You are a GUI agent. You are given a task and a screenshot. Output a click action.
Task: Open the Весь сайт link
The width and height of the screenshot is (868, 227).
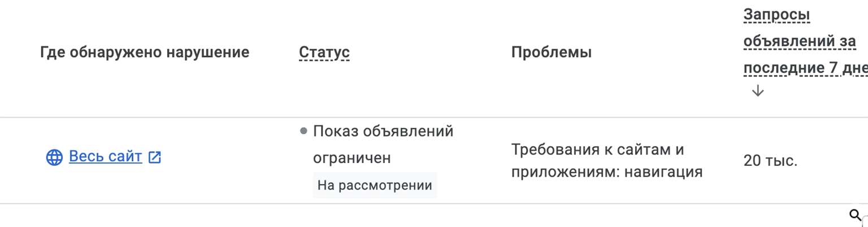[106, 157]
